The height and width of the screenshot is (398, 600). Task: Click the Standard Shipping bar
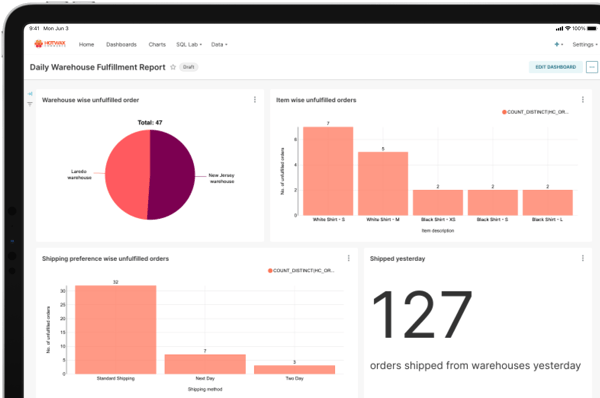coord(116,329)
